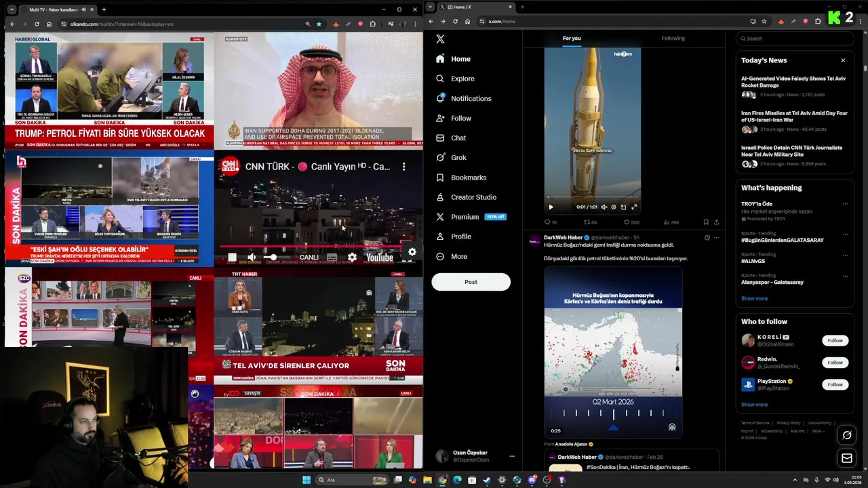Viewport: 868px width, 488px height.
Task: Follow the KORELI account
Action: point(835,340)
